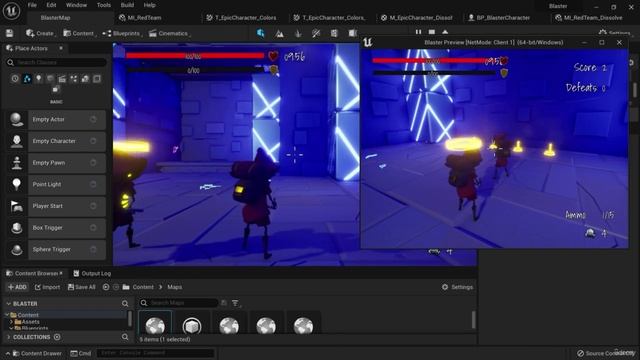Add a new collection with plus icon
The image size is (640, 360).
[x=57, y=337]
